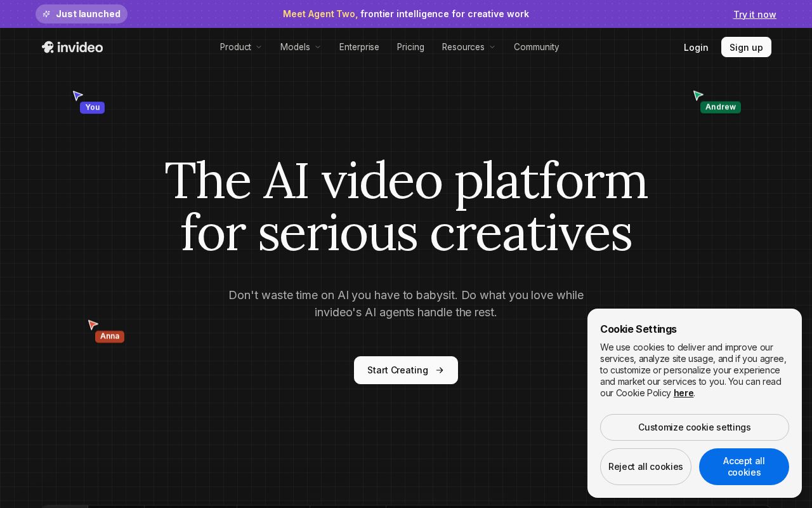
Task: Click the red cursor arrow above Anna
Action: pyautogui.click(x=93, y=324)
